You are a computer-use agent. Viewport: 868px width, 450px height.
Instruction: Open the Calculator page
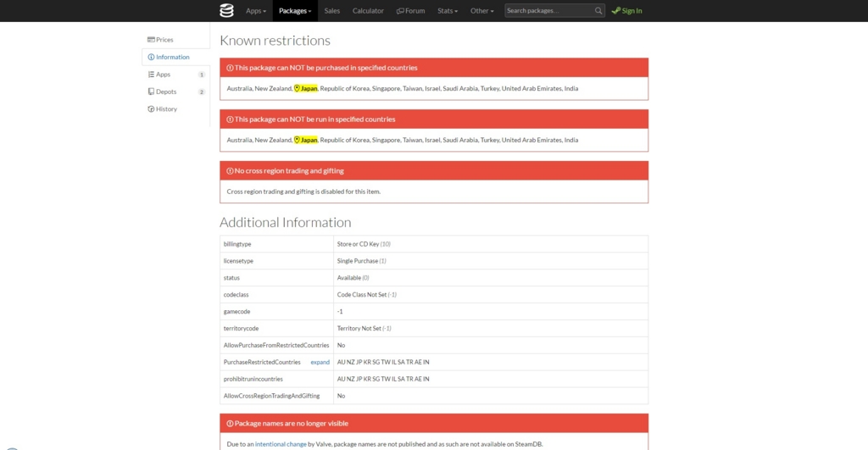point(368,10)
